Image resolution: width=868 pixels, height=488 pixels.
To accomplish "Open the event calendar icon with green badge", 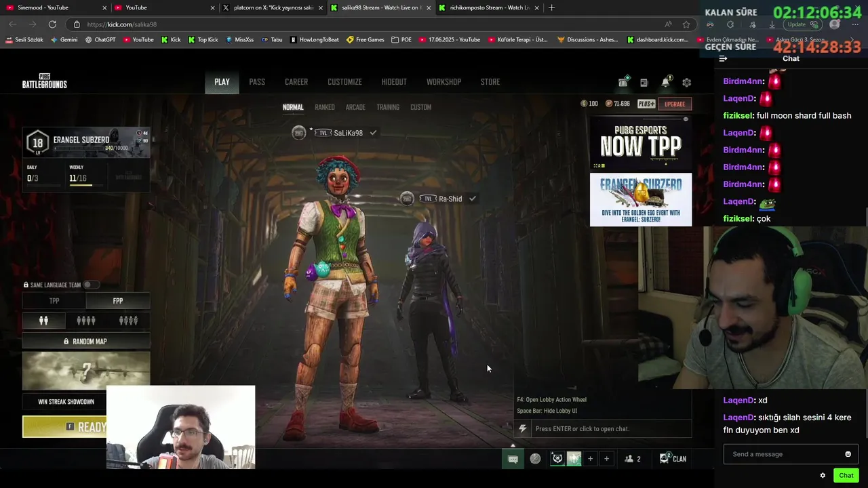I will (623, 83).
